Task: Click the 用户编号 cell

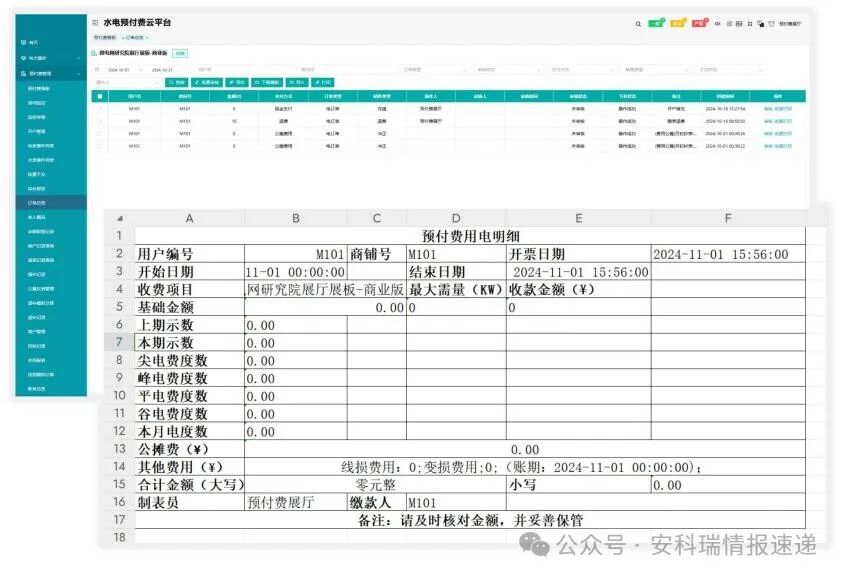Action: coord(189,253)
